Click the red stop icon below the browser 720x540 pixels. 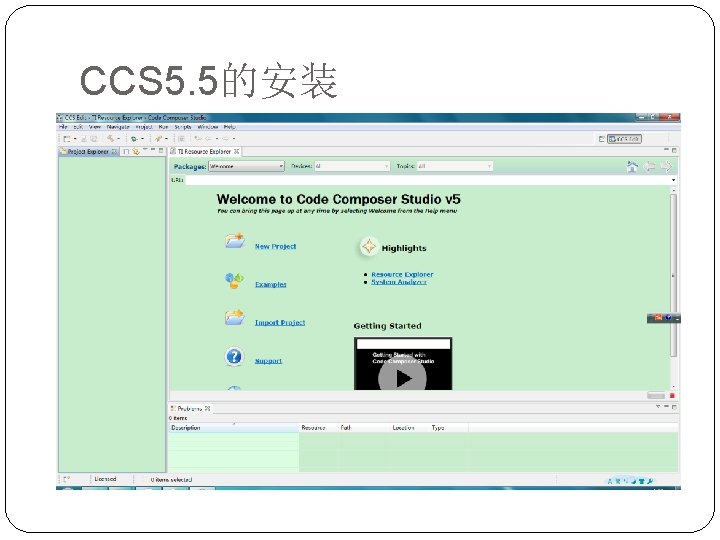[x=672, y=396]
